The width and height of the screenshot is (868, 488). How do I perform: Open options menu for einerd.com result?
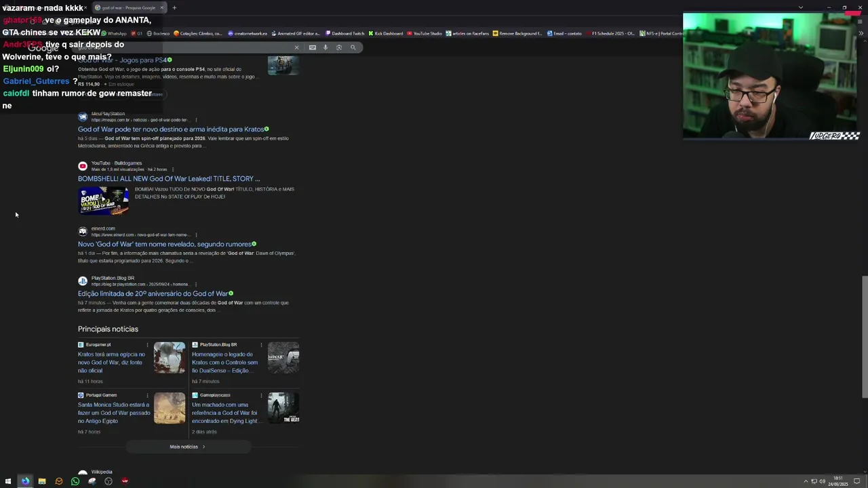tap(195, 235)
